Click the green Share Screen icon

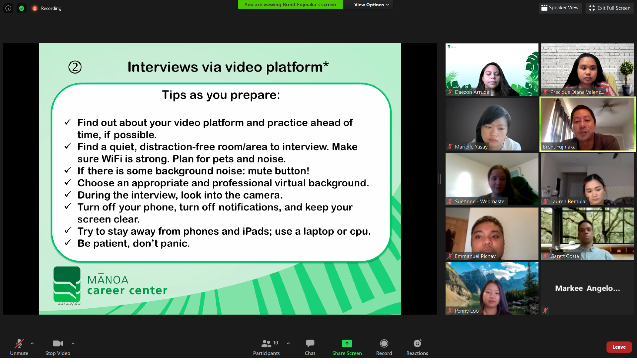click(347, 343)
